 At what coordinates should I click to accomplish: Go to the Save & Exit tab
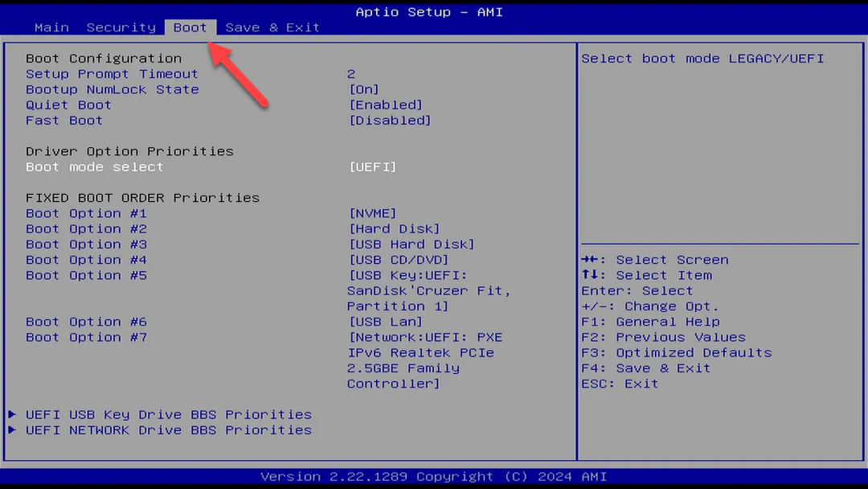pos(272,27)
